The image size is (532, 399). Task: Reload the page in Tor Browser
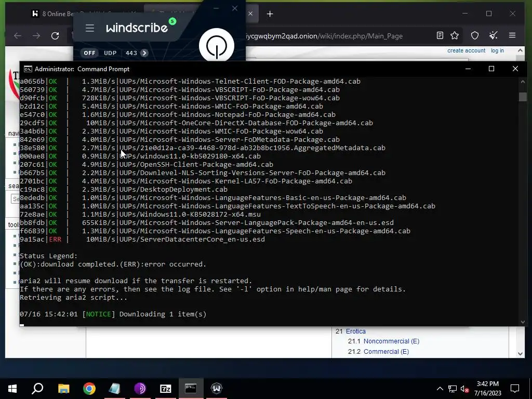point(55,36)
